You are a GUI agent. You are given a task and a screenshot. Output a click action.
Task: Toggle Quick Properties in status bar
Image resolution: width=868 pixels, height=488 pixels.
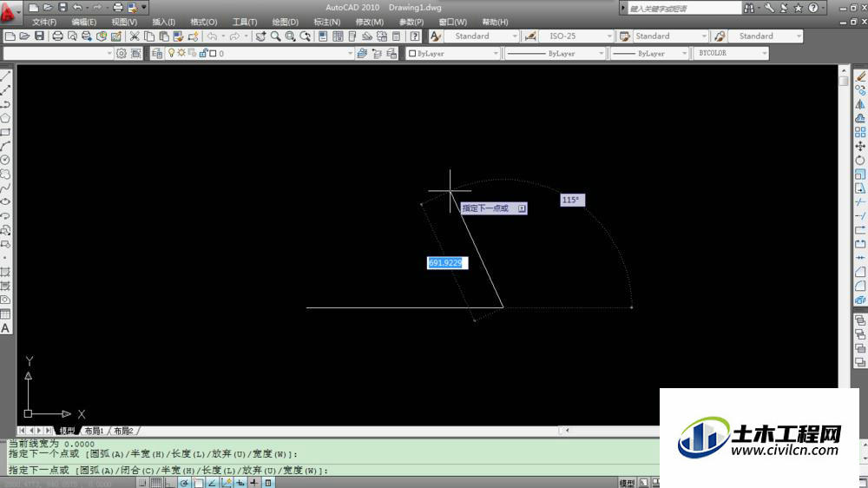[268, 483]
